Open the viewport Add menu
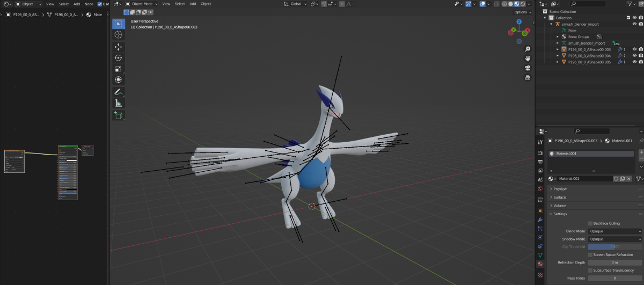 193,4
